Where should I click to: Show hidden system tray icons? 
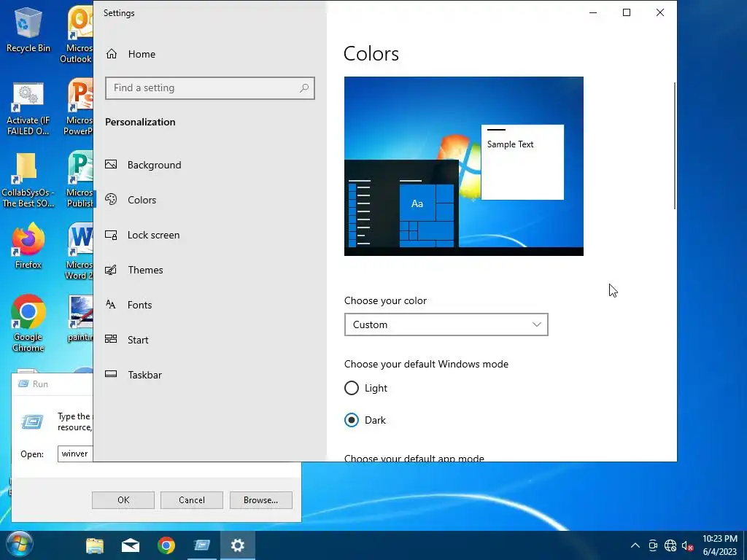coord(635,545)
